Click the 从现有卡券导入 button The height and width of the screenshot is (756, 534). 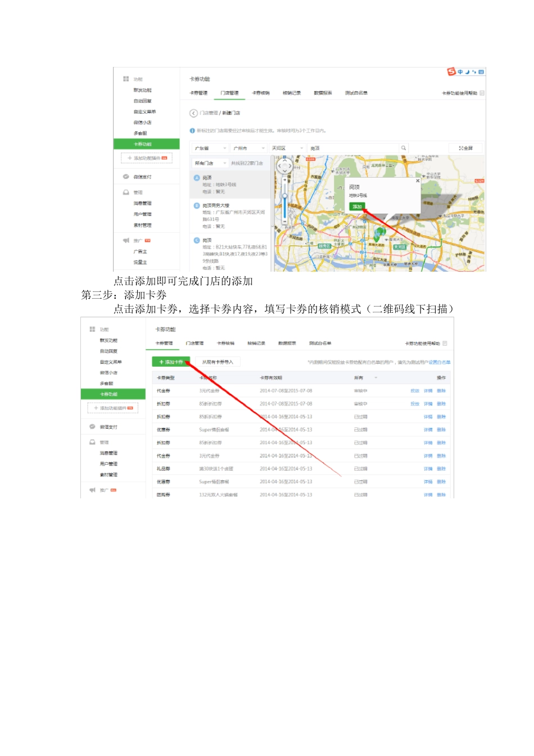(217, 362)
